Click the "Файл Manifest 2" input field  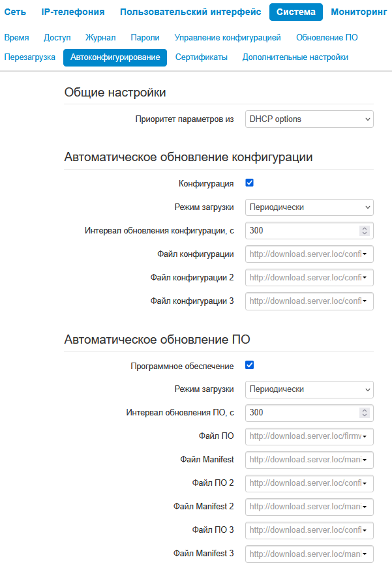pos(304,507)
